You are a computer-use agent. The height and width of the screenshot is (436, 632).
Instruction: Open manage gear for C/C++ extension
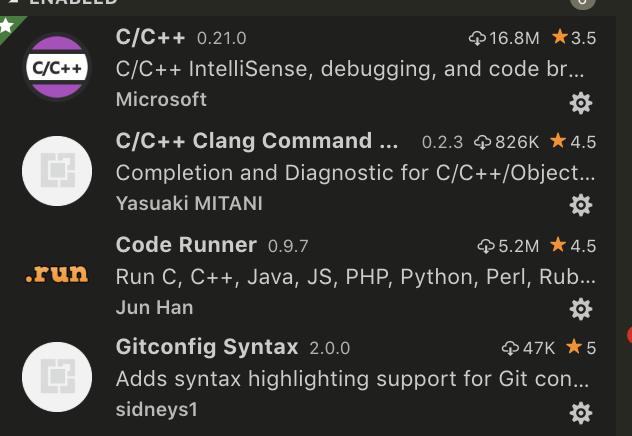580,102
